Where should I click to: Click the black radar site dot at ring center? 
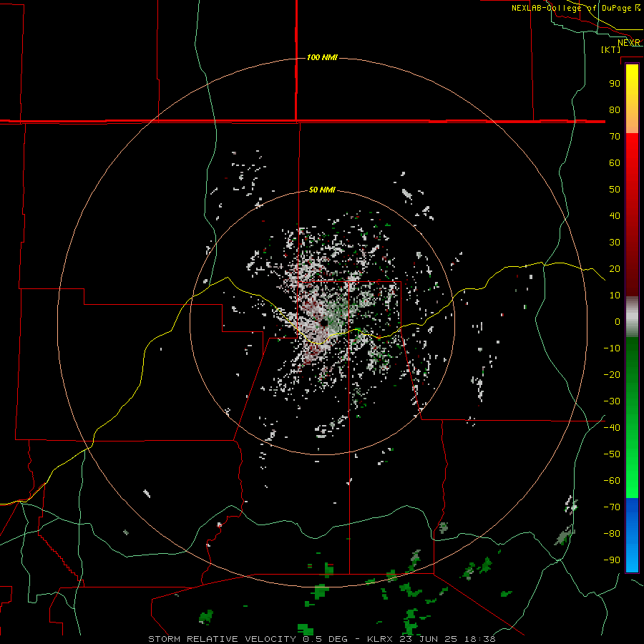[324, 323]
